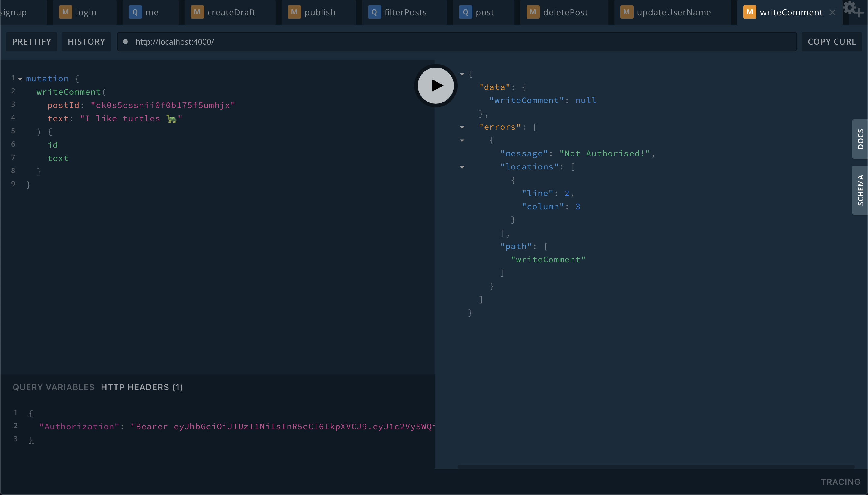Switch to the publish tab

(x=319, y=13)
